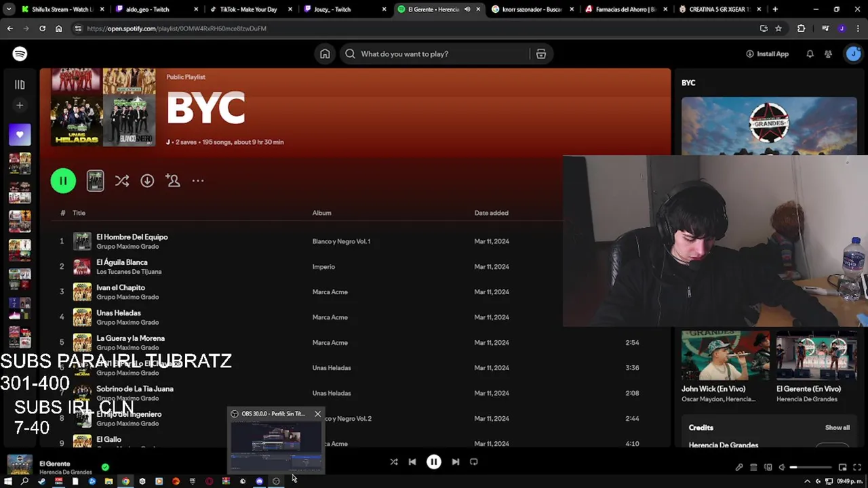Viewport: 868px width, 488px height.
Task: Open the user profile avatar menu
Action: point(853,54)
